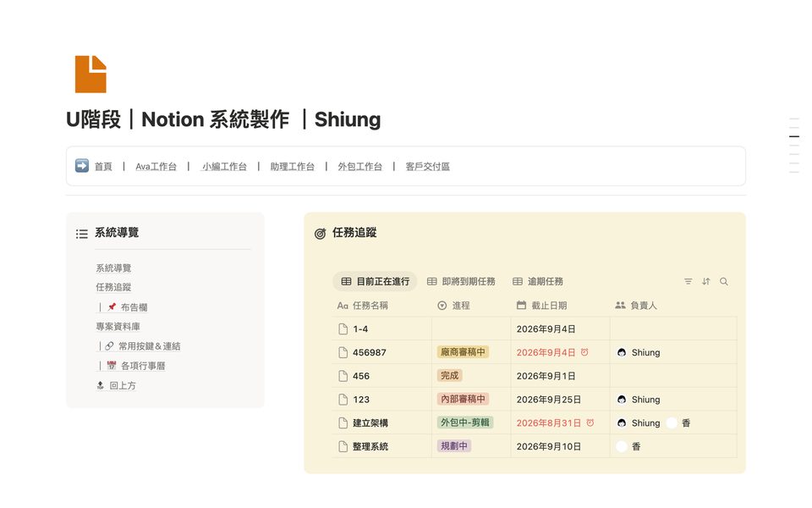Open the page icon of the 整理系統 row
This screenshot has height=508, width=812.
tap(343, 446)
